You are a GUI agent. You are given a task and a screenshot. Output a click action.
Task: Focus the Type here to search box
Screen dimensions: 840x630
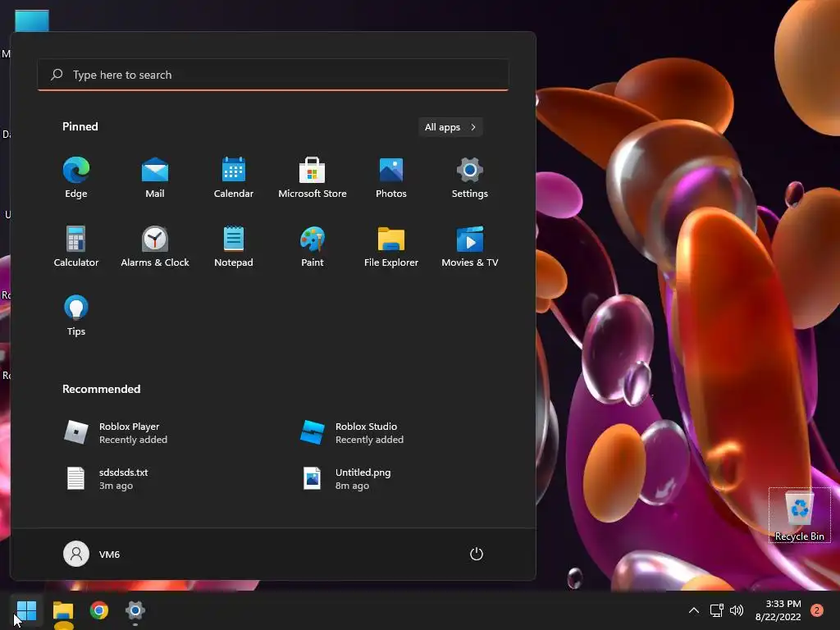tap(272, 75)
